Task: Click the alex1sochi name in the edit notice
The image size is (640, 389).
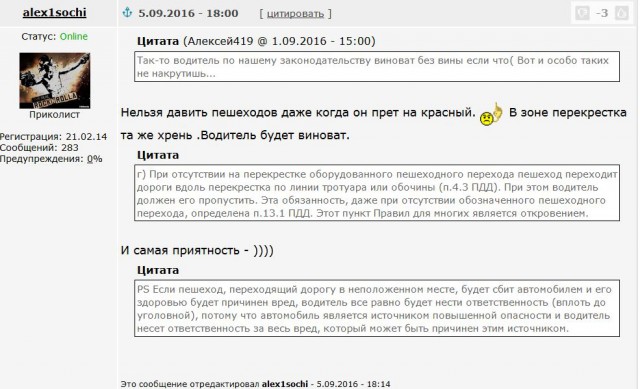Action: point(285,384)
